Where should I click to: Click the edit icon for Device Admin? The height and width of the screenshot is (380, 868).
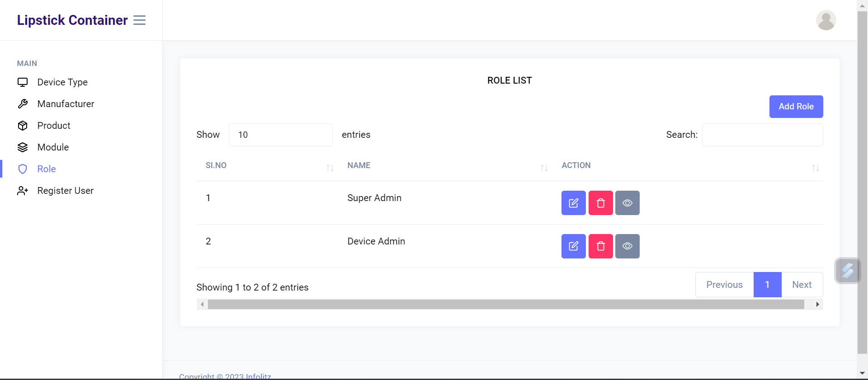coord(573,246)
